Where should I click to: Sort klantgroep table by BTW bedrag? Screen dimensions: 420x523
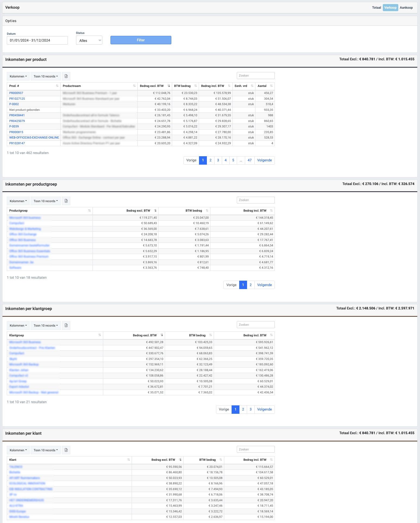[x=189, y=335]
